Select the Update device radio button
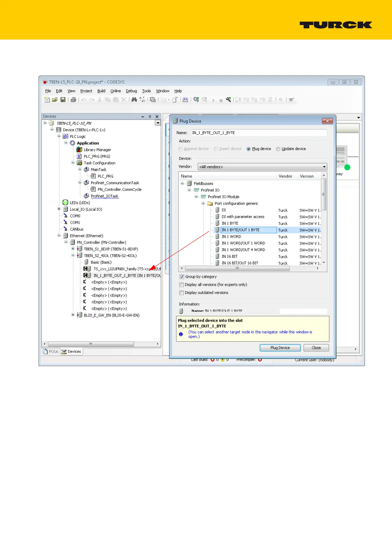This screenshot has height=555, width=392. coord(278,149)
